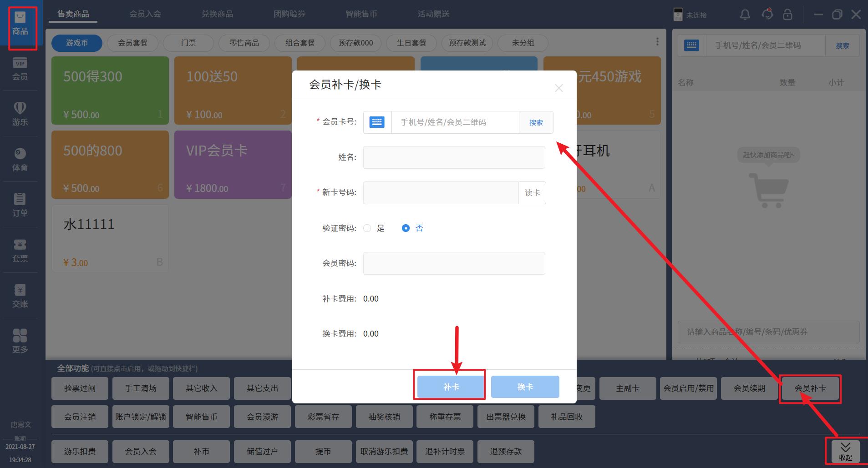
Task: Switch to the 团购验券 tab
Action: pyautogui.click(x=289, y=14)
